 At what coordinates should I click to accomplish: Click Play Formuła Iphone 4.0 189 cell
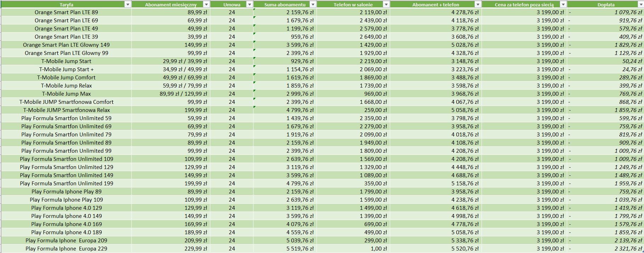click(66, 232)
